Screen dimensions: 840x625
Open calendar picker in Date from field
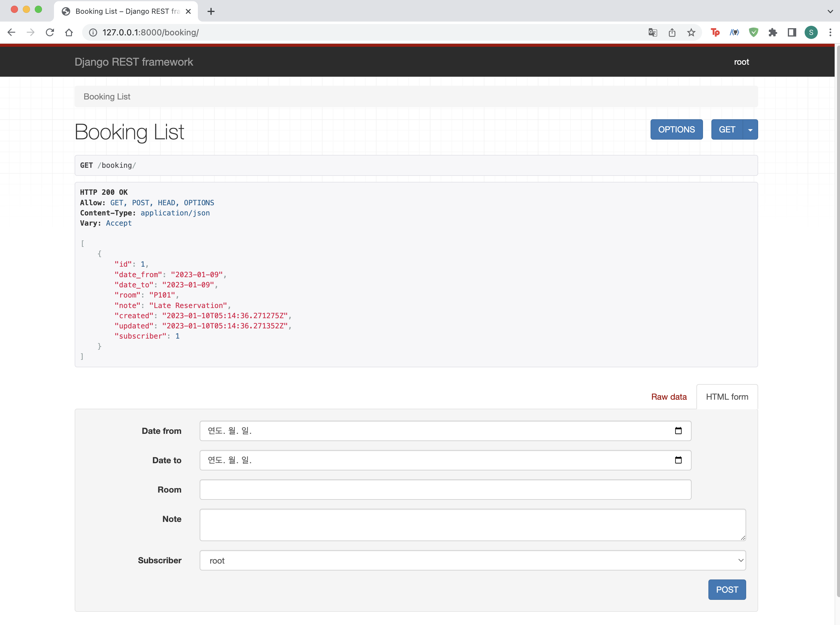tap(678, 431)
